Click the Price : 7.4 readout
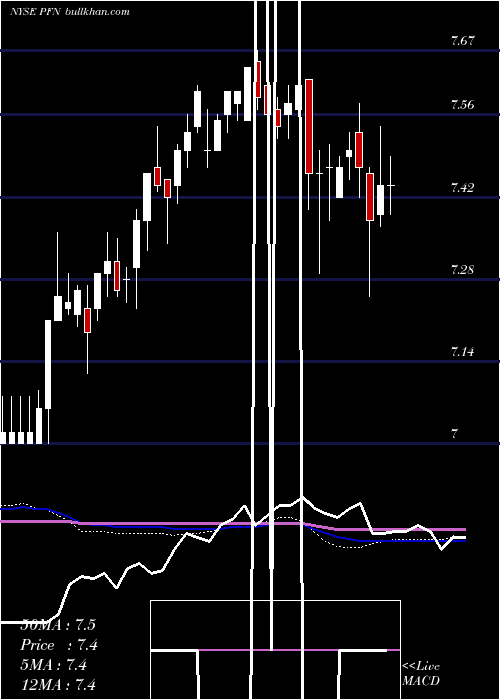The image size is (500, 700). [x=59, y=645]
